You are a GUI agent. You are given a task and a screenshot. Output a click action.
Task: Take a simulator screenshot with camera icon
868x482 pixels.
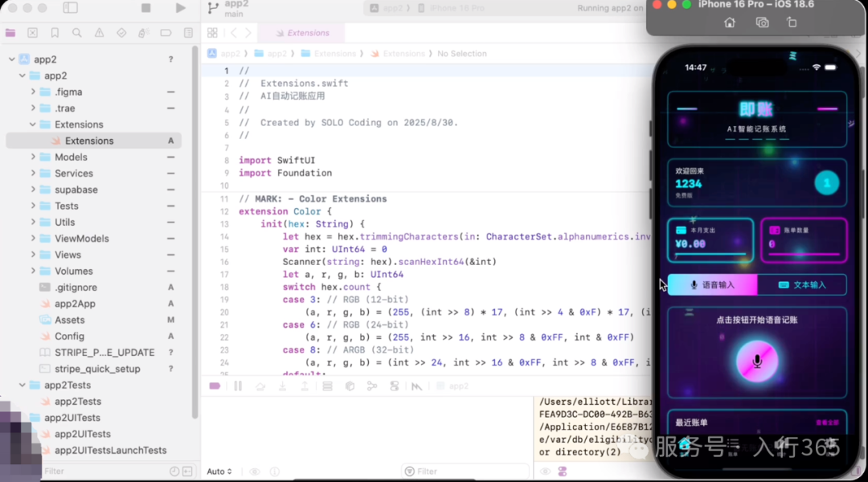click(762, 22)
